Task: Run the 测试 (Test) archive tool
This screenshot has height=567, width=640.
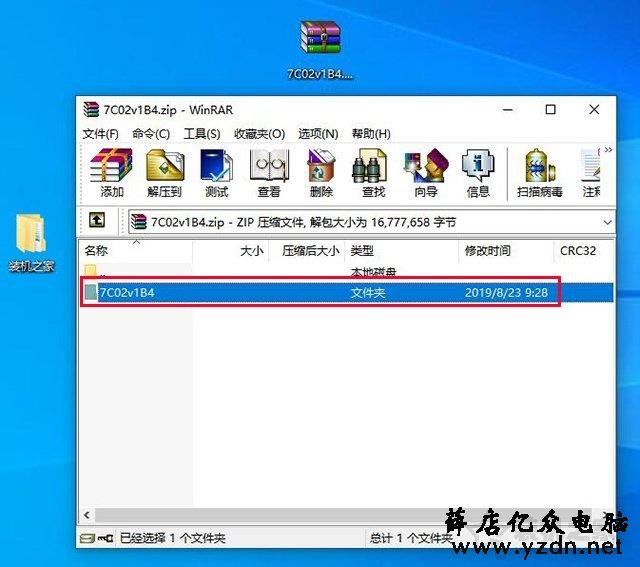Action: coord(216,173)
